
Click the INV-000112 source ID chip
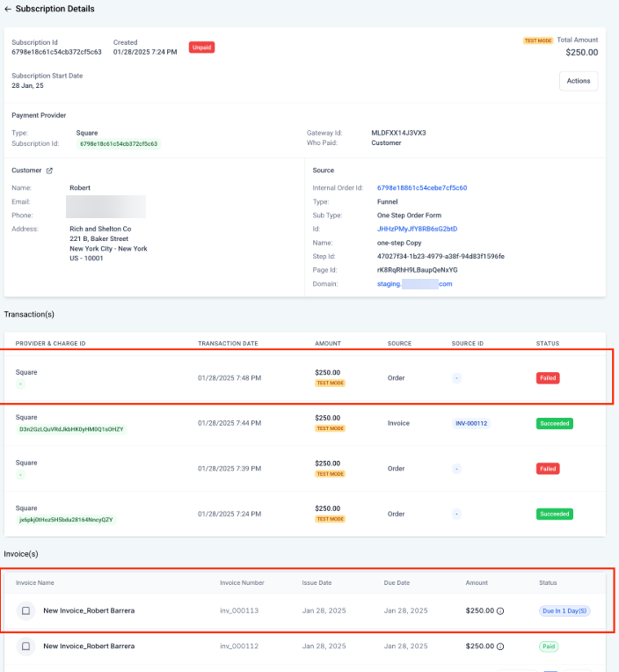click(472, 423)
